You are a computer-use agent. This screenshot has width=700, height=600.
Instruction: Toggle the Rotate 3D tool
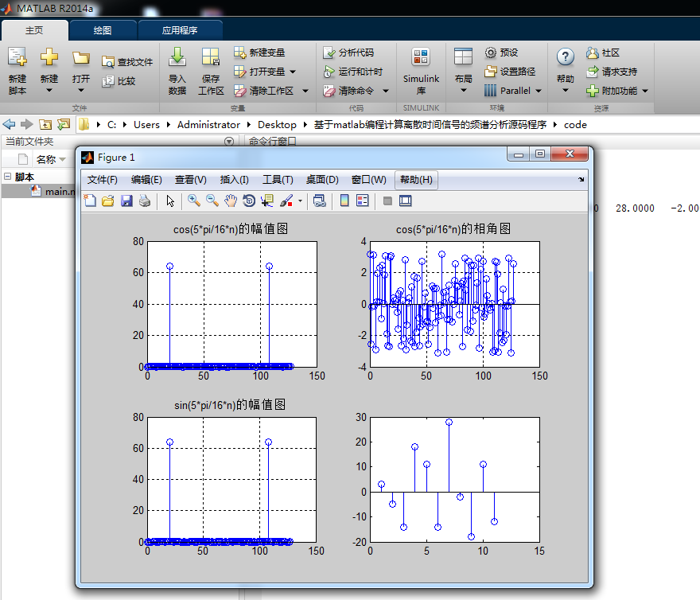point(249,201)
